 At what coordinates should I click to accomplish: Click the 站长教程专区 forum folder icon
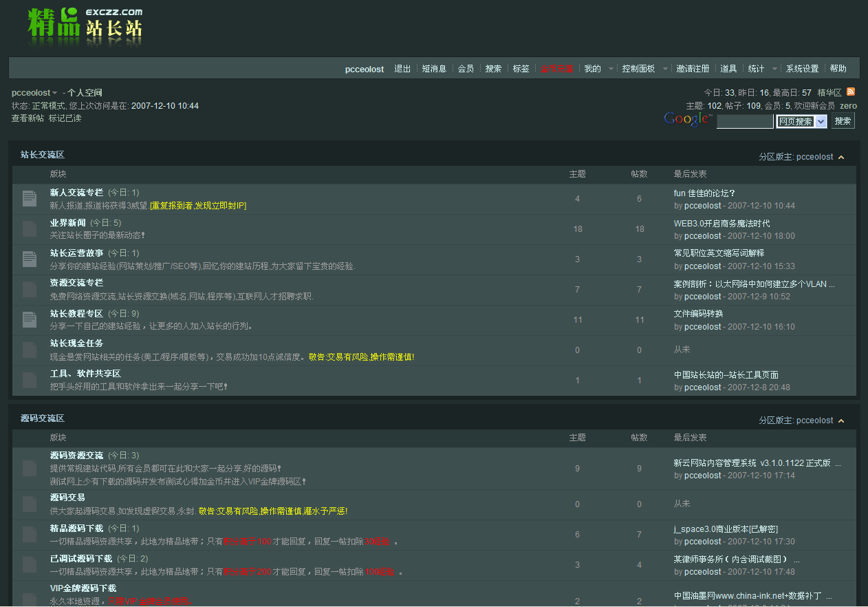(x=30, y=320)
